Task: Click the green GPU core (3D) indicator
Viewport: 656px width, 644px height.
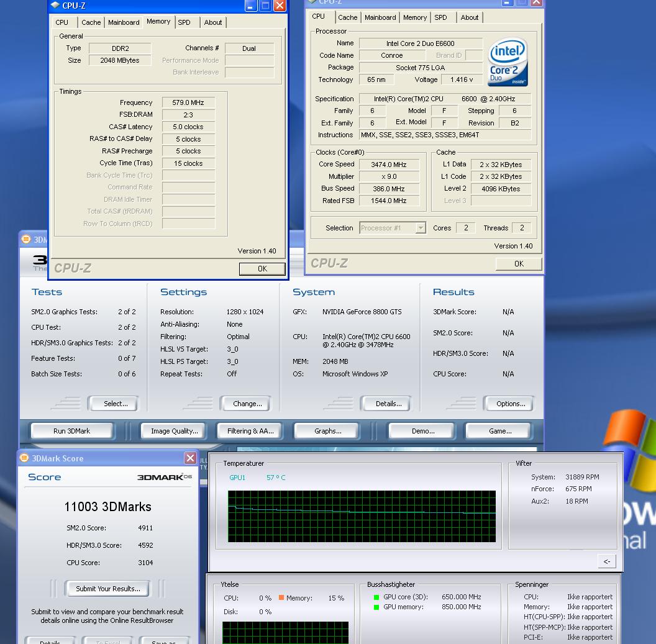Action: coord(376,597)
